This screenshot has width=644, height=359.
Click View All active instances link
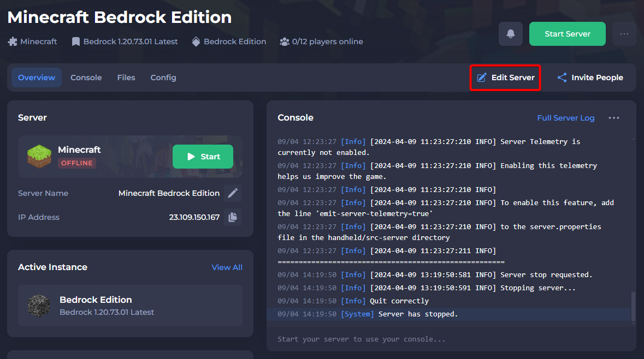click(227, 267)
